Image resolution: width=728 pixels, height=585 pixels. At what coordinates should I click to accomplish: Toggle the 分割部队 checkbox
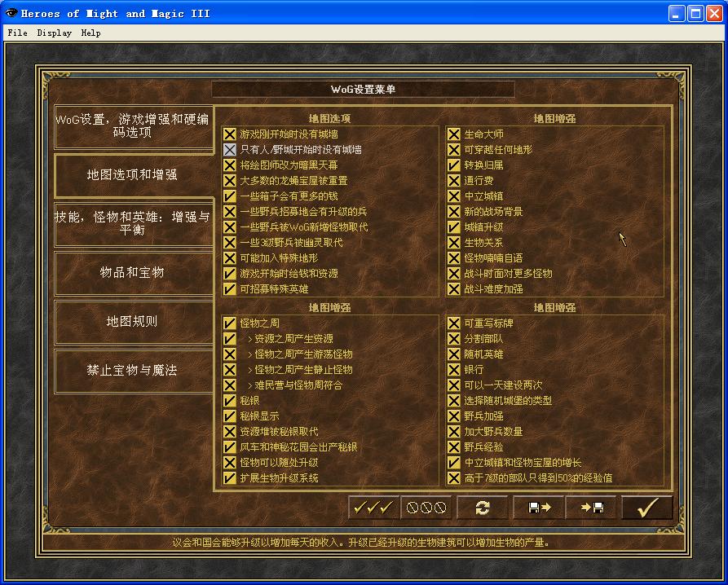point(453,339)
